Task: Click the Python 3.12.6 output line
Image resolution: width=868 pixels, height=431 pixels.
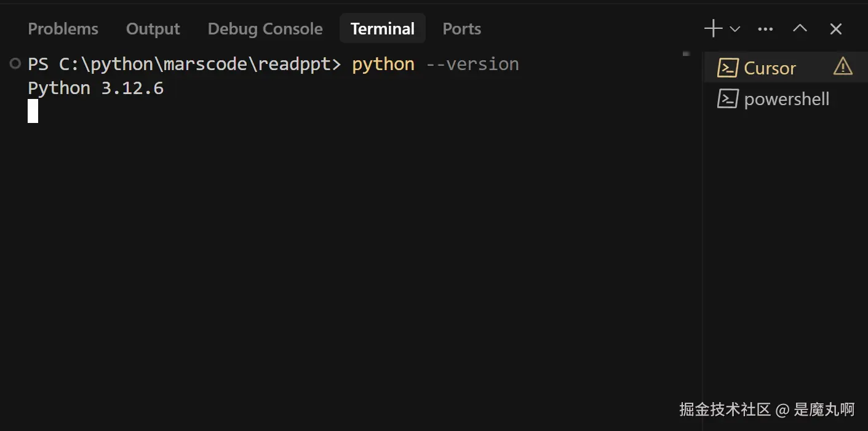Action: (x=95, y=88)
